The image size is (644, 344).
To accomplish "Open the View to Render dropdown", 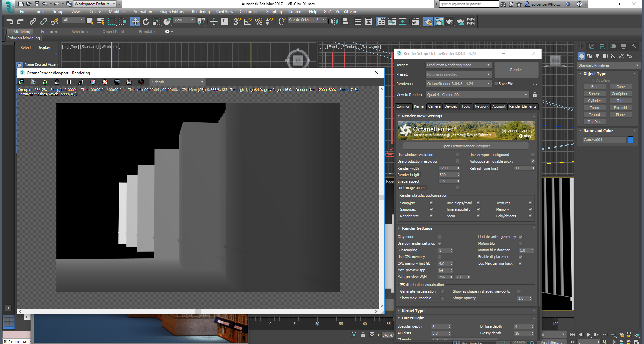I will pos(477,95).
